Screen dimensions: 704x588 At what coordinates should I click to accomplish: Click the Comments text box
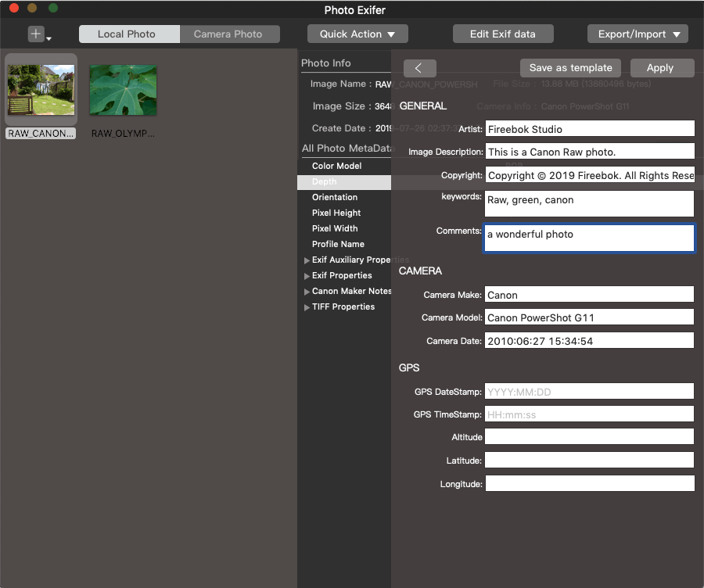point(589,238)
